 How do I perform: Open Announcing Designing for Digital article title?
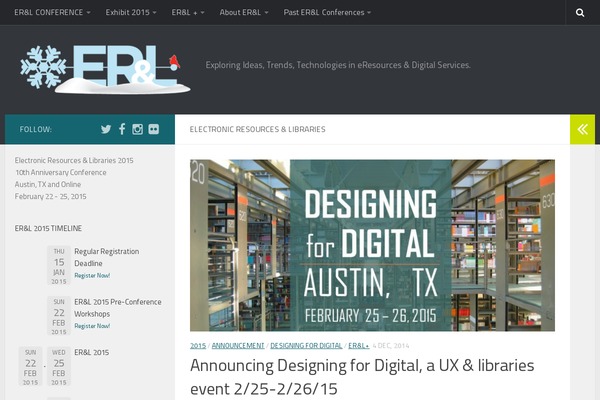(362, 377)
